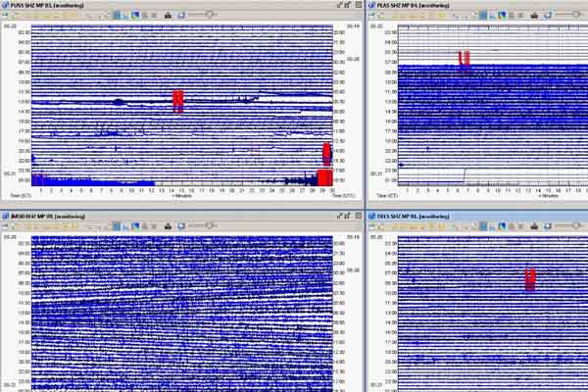Image resolution: width=588 pixels, height=392 pixels.
Task: Select the helicorder wave view icon in PUSS panel
Action: click(x=117, y=16)
